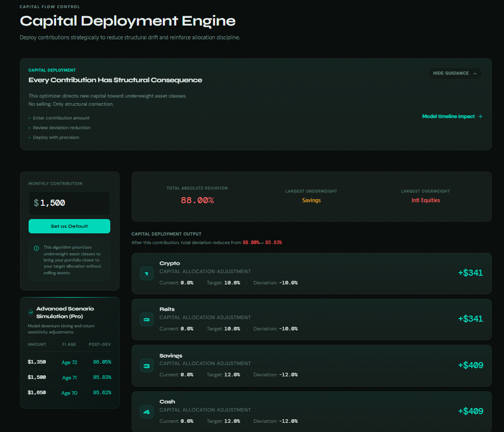Screen dimensions: 504x432
Task: Click the dollar sign in the Monthly Contribution field
Action: 36,203
